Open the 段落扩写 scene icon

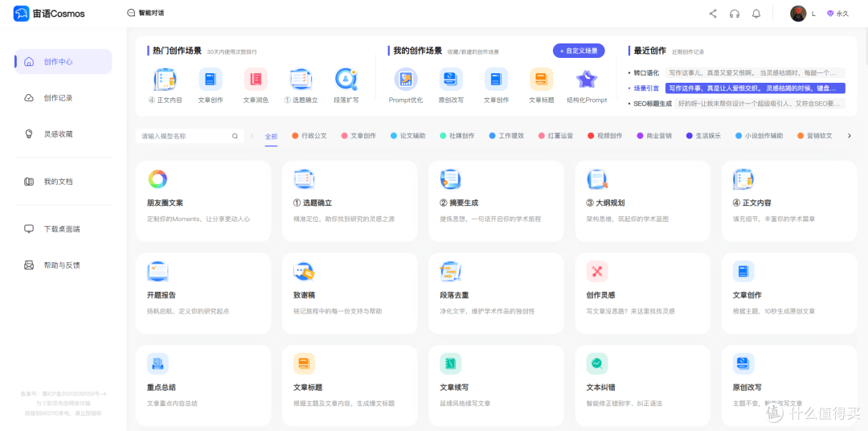(x=346, y=80)
